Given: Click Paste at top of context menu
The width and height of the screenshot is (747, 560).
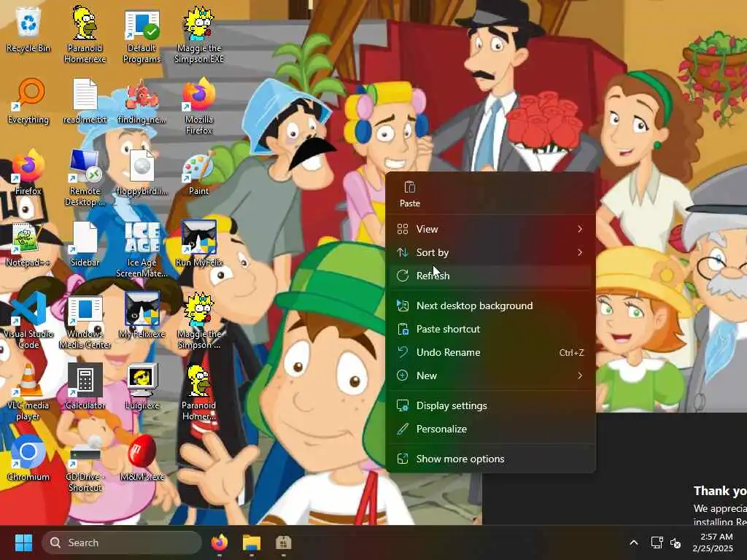Looking at the screenshot, I should (410, 194).
